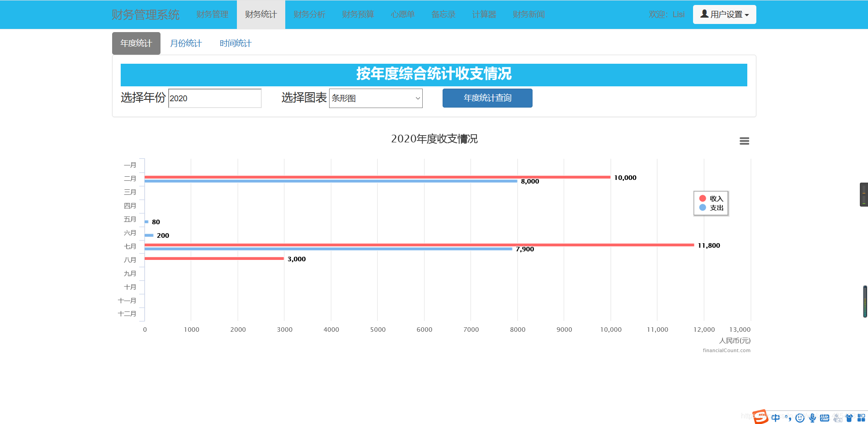The width and height of the screenshot is (868, 424).
Task: Toggle the punctuation mode icon
Action: [788, 418]
